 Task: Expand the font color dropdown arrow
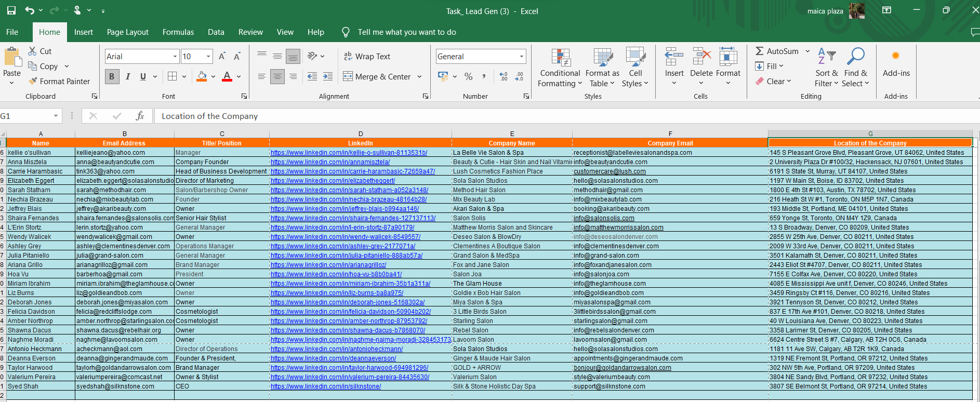[239, 76]
